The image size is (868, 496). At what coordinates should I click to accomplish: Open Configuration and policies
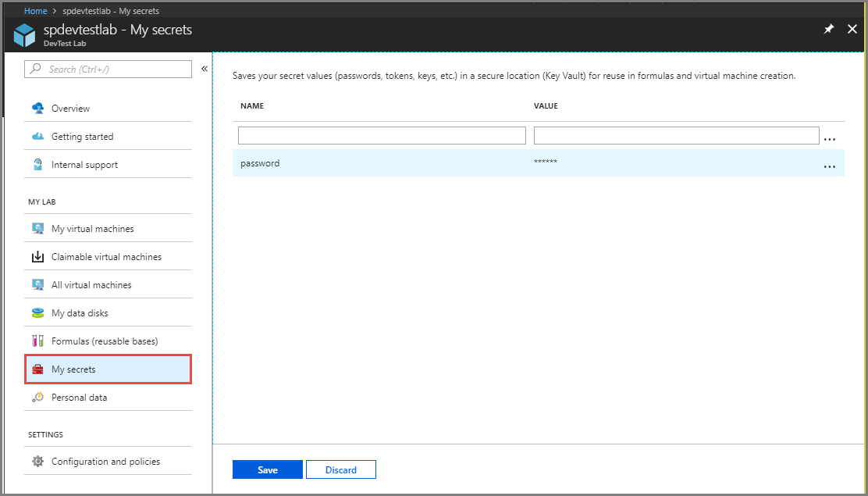coord(108,461)
